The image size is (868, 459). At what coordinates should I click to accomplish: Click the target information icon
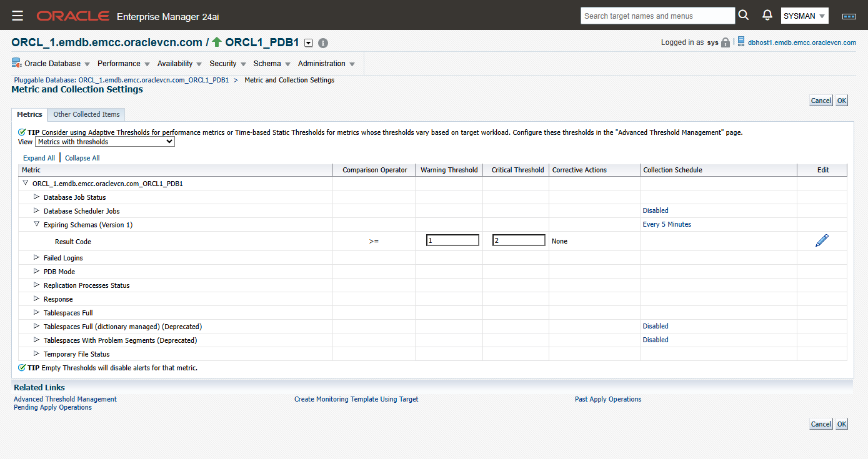323,43
